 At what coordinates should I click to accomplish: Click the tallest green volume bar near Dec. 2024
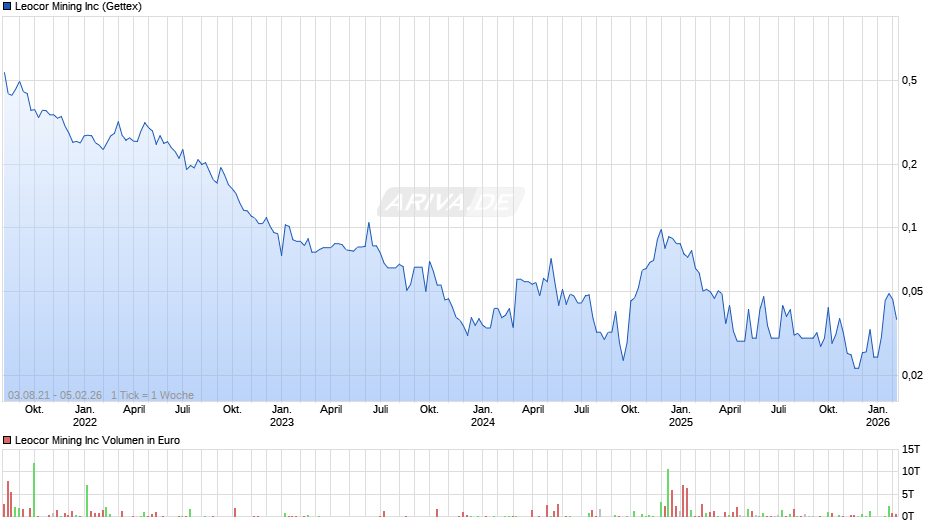point(668,493)
